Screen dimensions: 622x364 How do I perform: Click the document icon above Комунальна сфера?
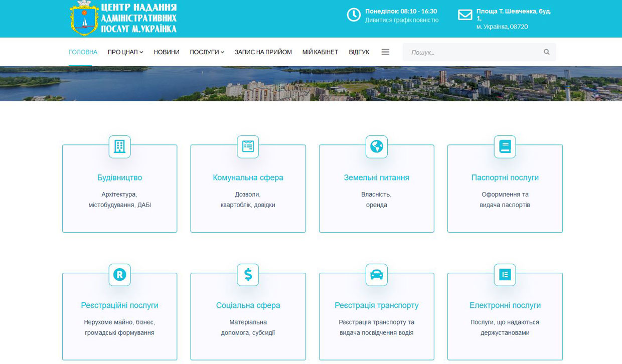click(248, 146)
